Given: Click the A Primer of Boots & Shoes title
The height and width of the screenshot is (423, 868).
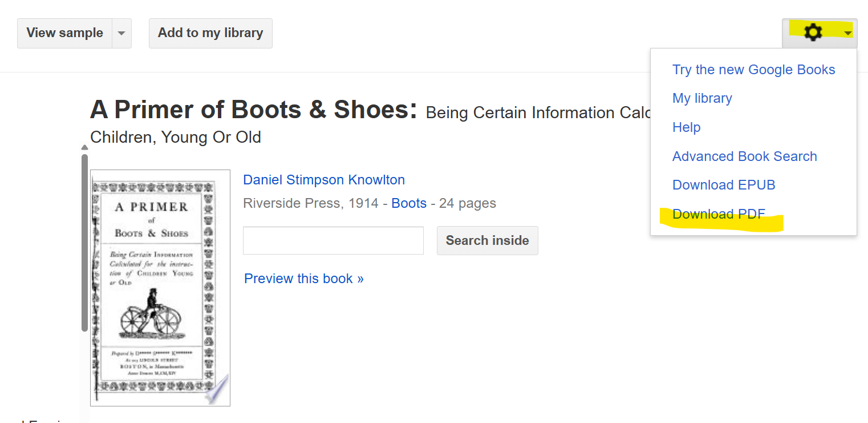Looking at the screenshot, I should pyautogui.click(x=254, y=110).
